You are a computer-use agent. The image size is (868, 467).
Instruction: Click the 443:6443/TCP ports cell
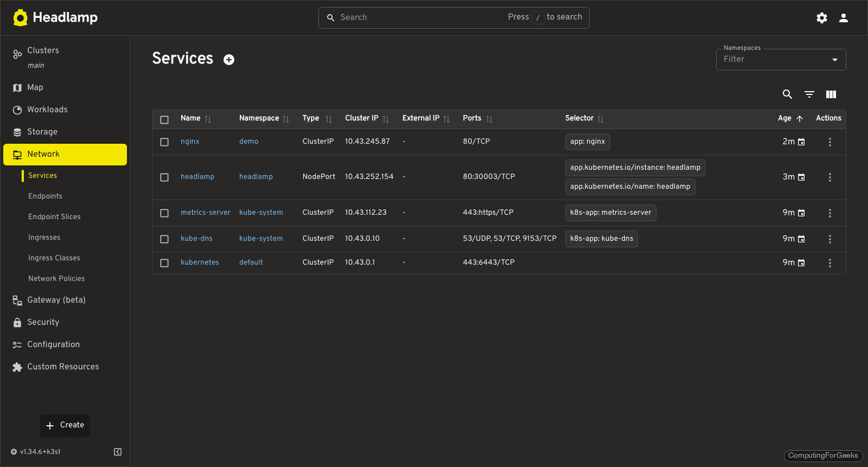[489, 263]
